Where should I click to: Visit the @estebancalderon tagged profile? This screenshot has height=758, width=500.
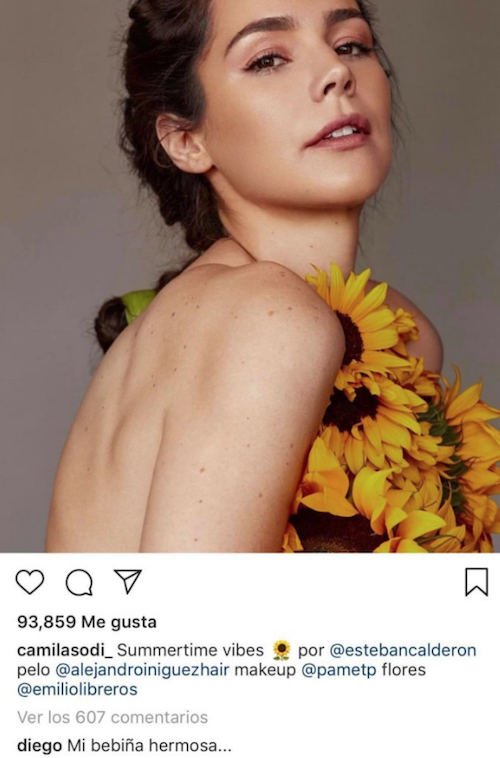tap(403, 650)
